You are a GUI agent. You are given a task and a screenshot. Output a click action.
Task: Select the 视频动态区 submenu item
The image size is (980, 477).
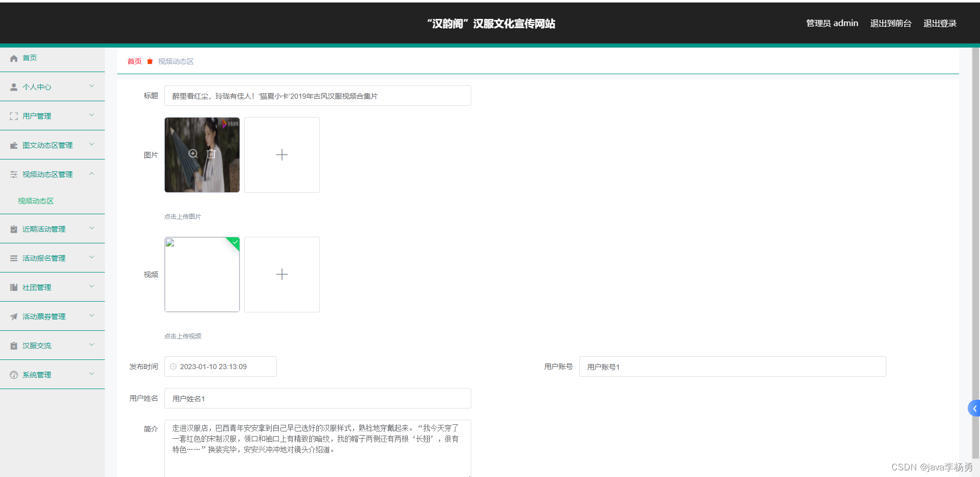click(x=36, y=201)
